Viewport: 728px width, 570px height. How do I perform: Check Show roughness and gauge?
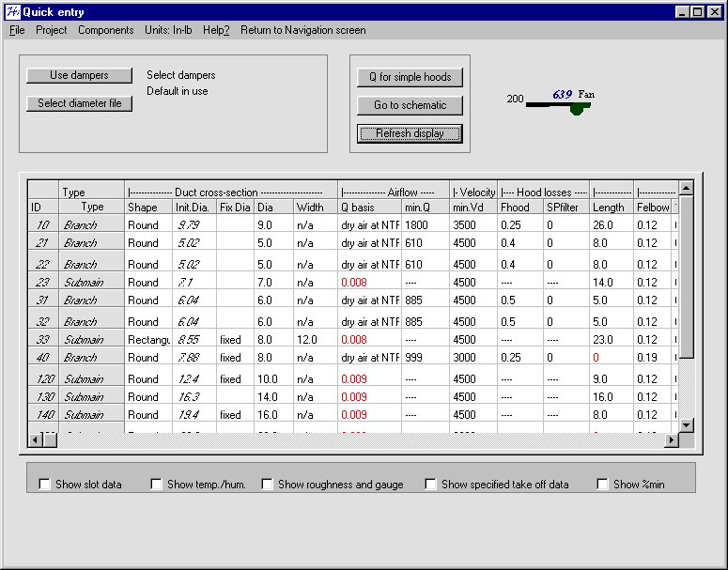267,485
